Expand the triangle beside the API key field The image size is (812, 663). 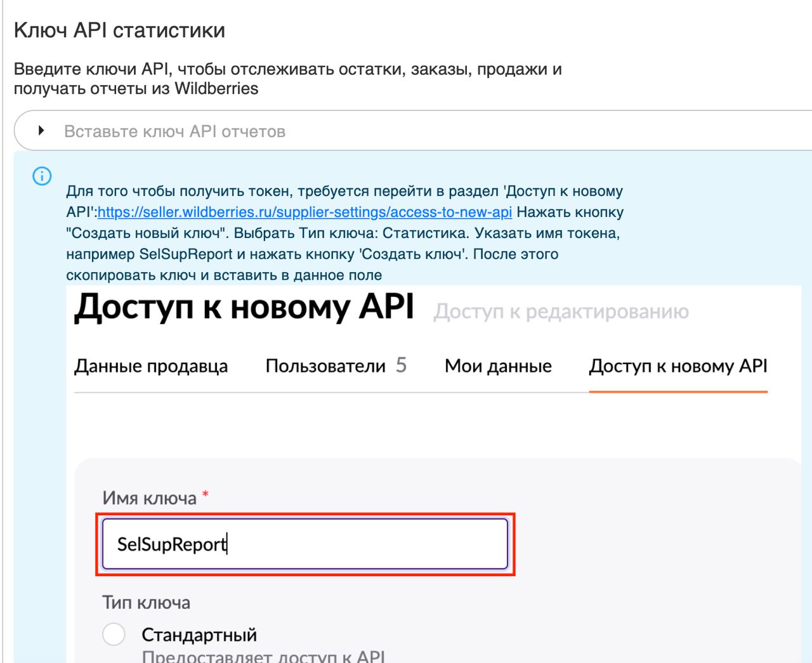click(41, 131)
